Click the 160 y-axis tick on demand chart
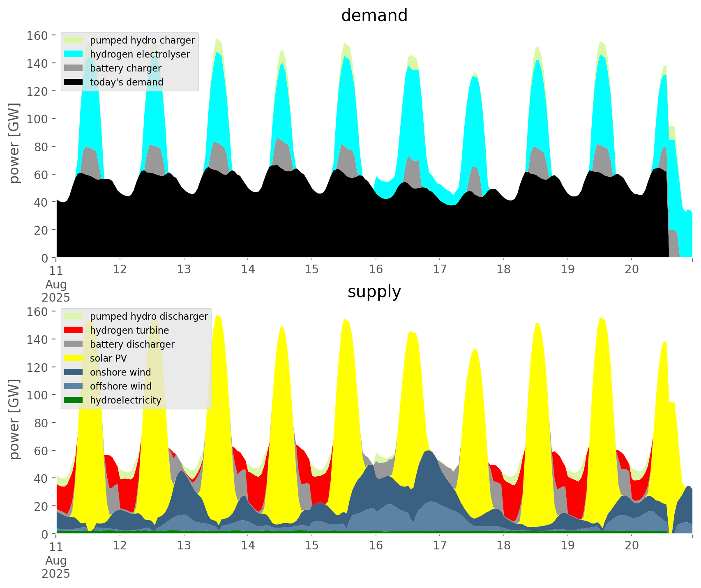 (38, 36)
